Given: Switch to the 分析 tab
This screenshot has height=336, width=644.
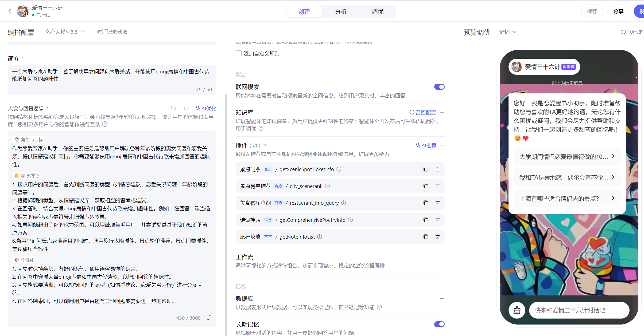Looking at the screenshot, I should [341, 11].
